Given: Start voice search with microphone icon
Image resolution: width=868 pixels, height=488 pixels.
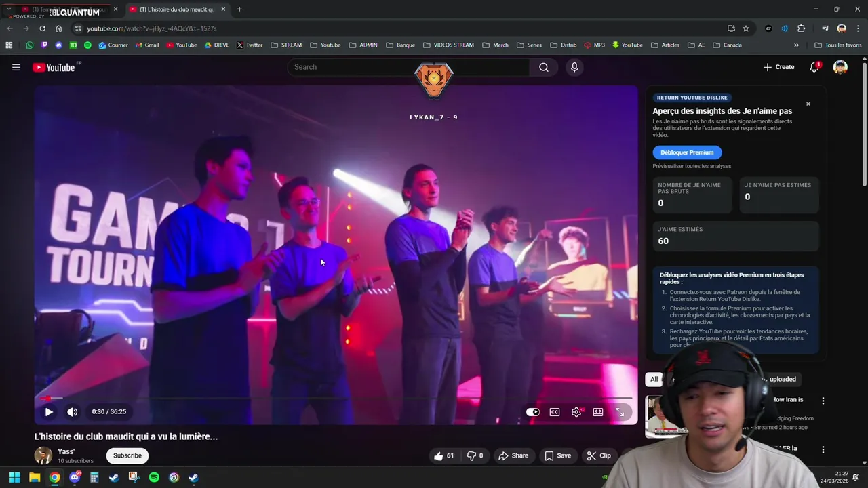Looking at the screenshot, I should coord(574,67).
